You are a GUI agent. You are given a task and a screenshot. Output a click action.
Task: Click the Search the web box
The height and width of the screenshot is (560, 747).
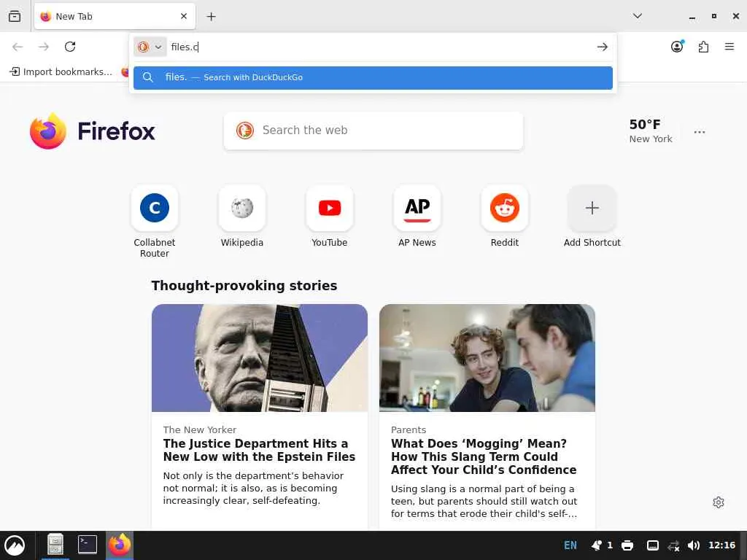coord(373,131)
